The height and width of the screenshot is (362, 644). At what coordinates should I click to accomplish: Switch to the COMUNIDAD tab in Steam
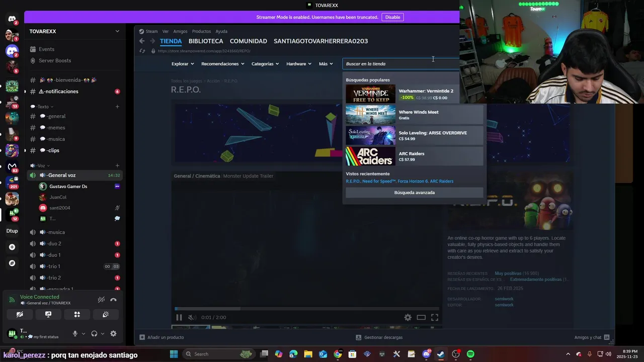(x=249, y=41)
